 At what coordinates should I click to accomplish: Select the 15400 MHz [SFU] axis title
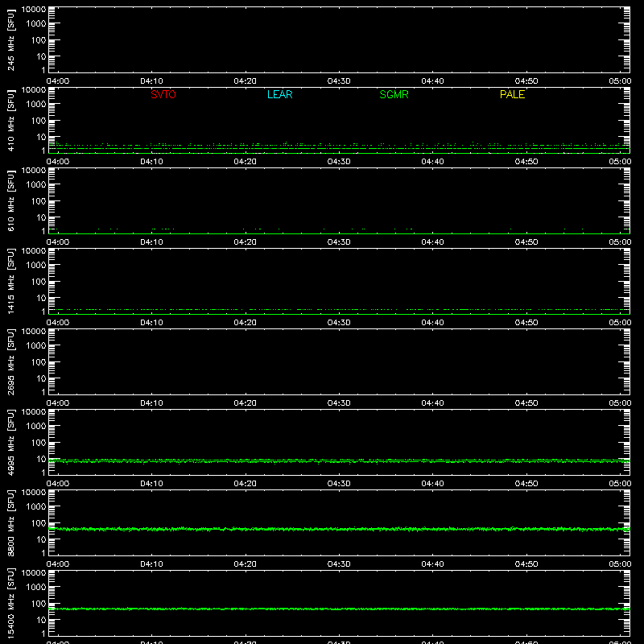coord(11,603)
